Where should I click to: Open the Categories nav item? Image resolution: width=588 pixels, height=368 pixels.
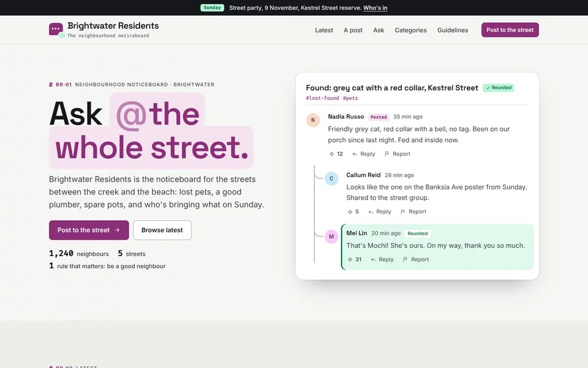coord(410,30)
